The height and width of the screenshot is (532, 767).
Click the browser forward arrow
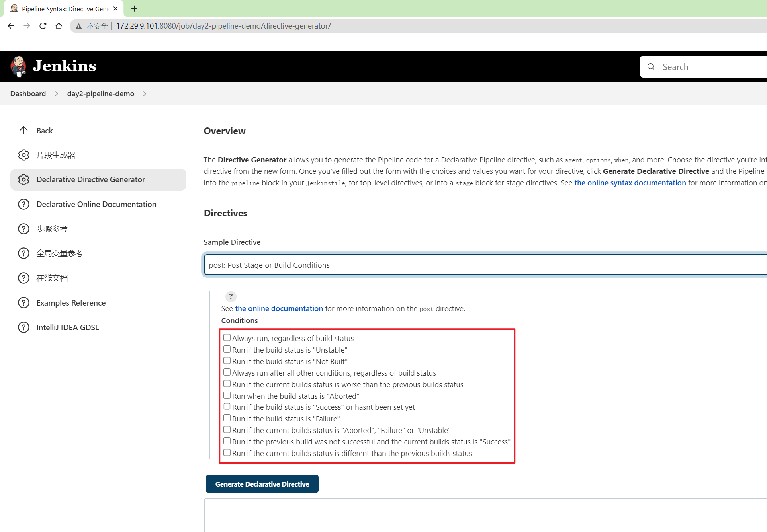pos(27,26)
